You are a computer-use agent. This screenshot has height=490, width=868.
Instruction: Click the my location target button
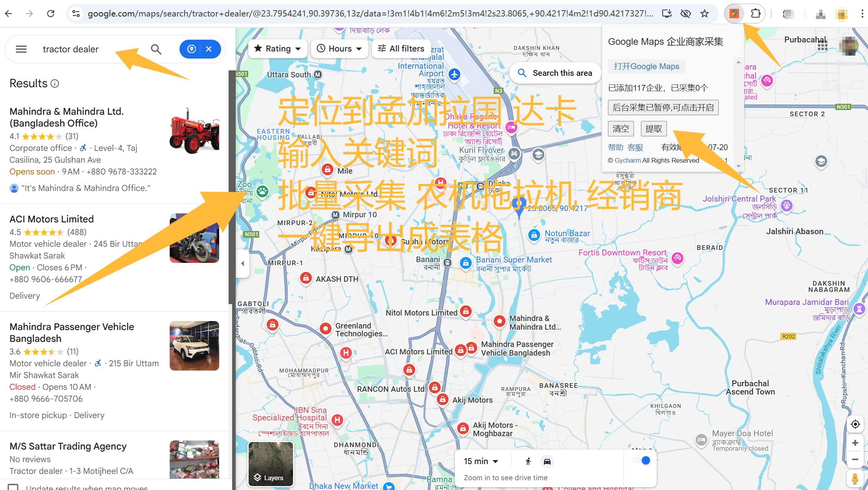click(x=855, y=424)
